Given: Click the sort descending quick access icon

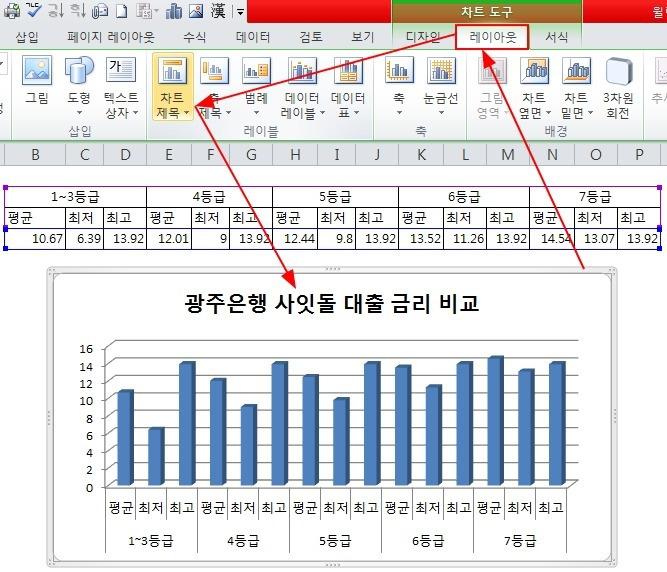Looking at the screenshot, I should point(78,10).
